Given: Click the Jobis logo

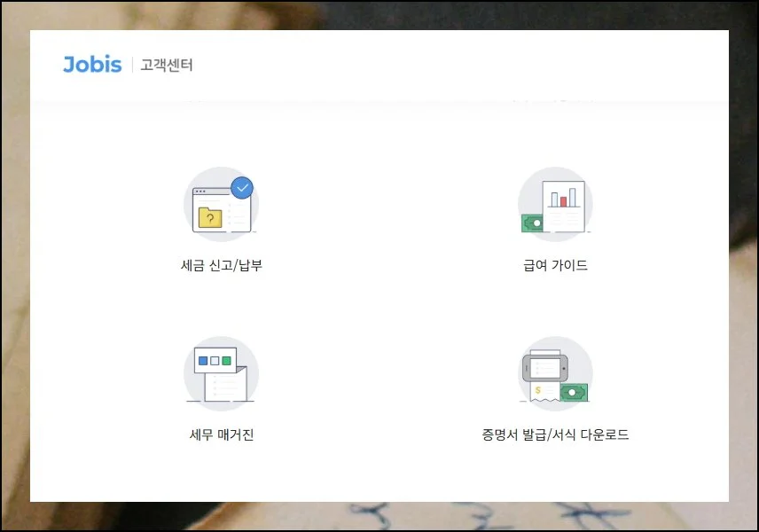Looking at the screenshot, I should point(91,64).
